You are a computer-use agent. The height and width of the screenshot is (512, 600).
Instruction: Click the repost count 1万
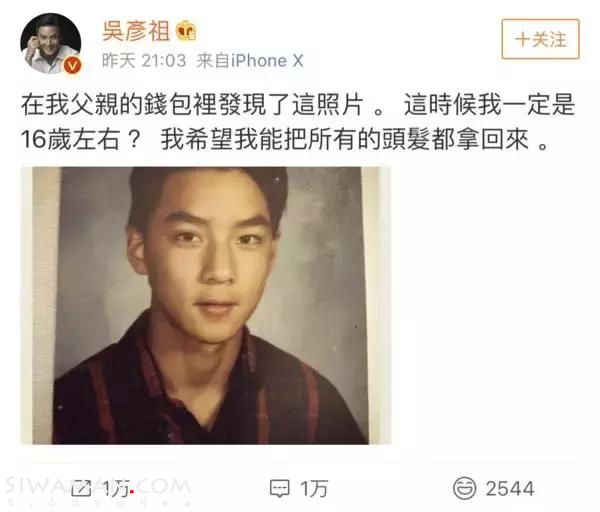(117, 489)
